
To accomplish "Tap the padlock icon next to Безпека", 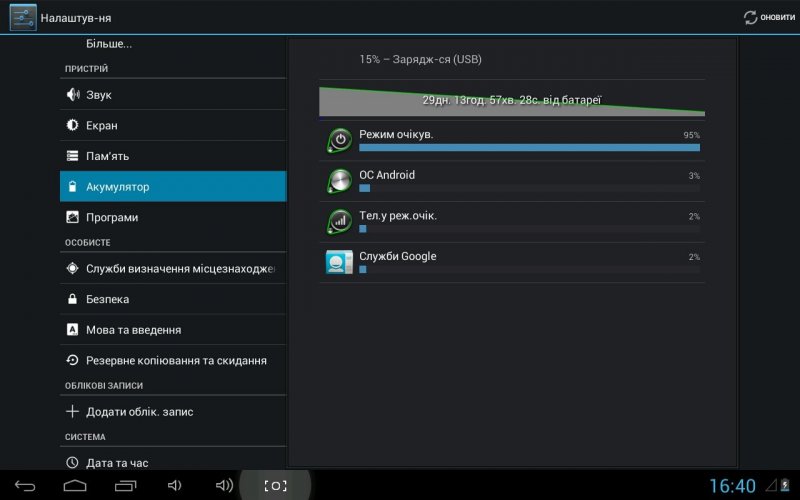I will pos(72,298).
